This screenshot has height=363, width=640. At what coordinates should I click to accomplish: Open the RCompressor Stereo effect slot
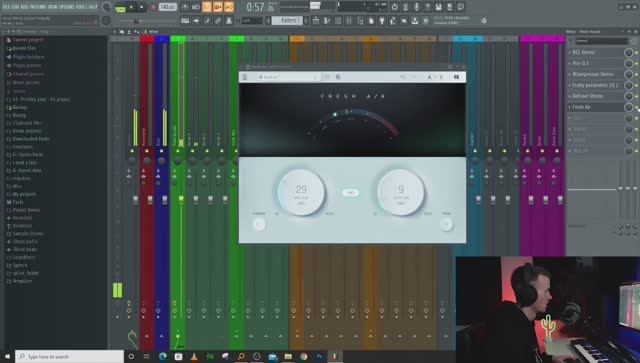pyautogui.click(x=596, y=74)
